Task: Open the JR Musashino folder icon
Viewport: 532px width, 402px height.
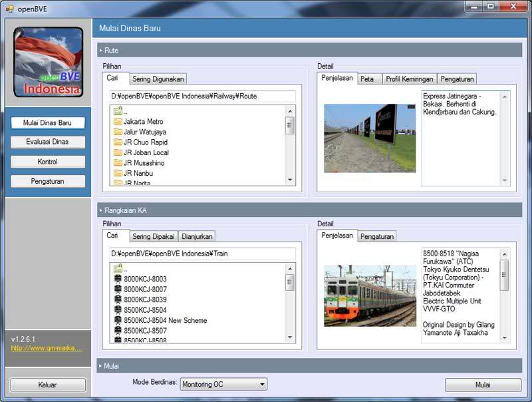Action: tap(118, 162)
